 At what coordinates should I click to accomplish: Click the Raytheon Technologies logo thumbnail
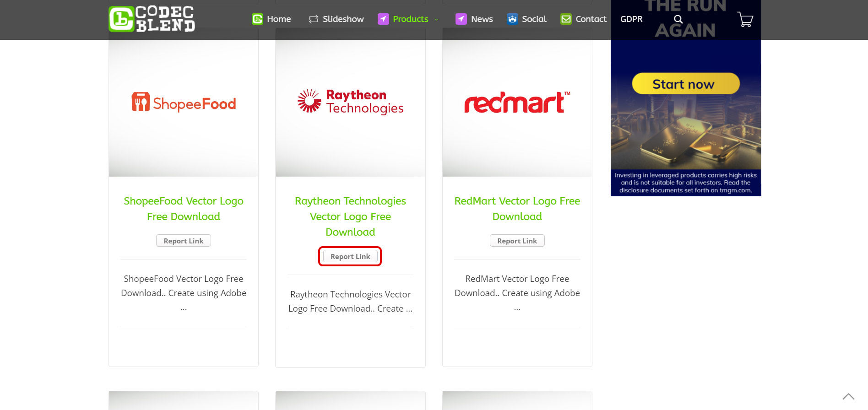350,102
